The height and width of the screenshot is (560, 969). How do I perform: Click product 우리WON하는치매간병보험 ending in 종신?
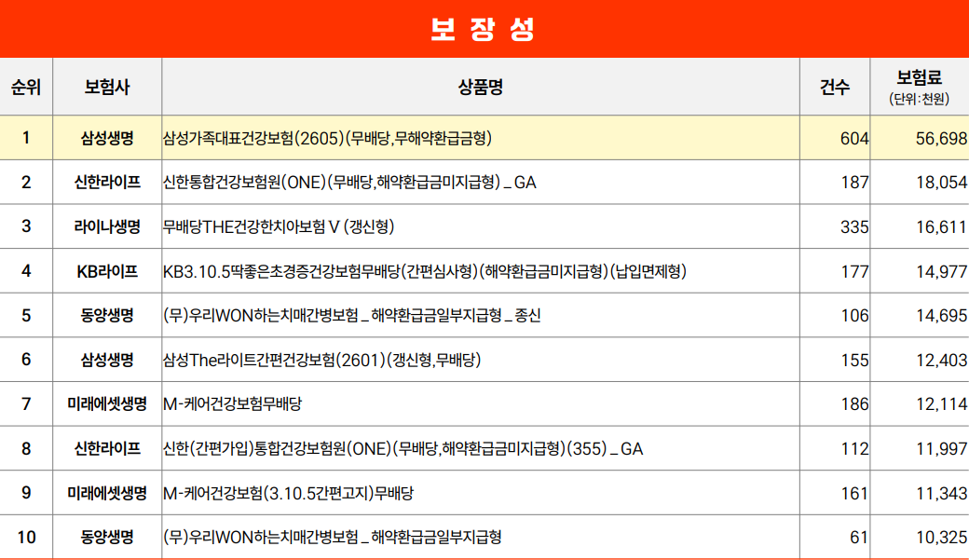click(352, 316)
